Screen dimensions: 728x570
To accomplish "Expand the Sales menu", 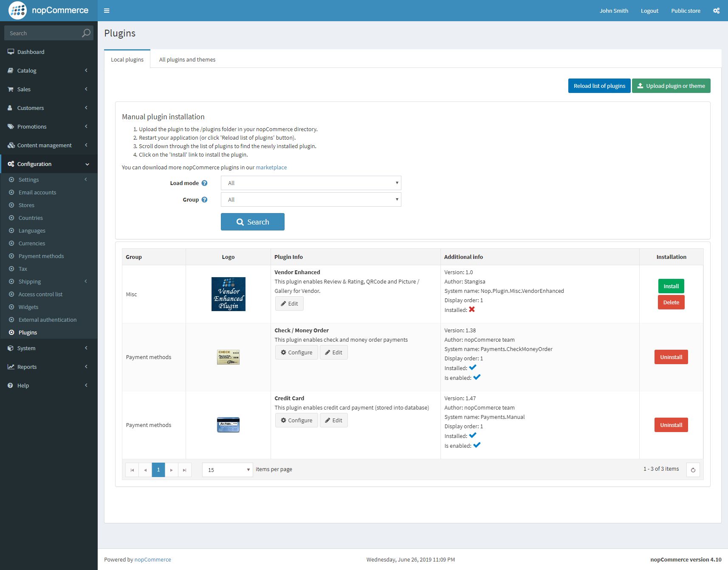I will [49, 89].
